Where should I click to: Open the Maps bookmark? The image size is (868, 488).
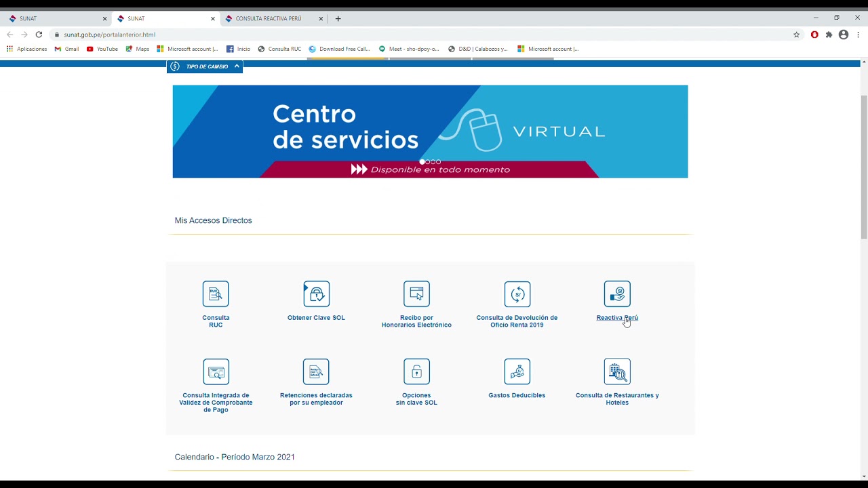pos(137,49)
